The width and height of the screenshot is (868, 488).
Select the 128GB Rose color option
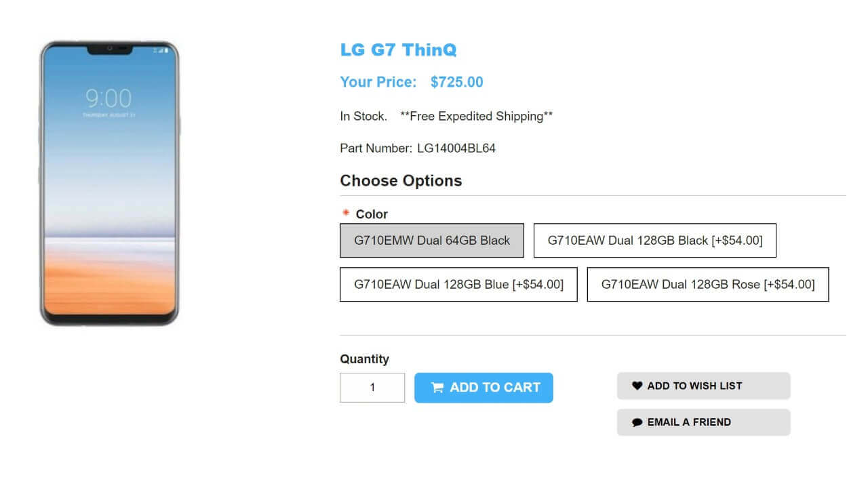707,284
